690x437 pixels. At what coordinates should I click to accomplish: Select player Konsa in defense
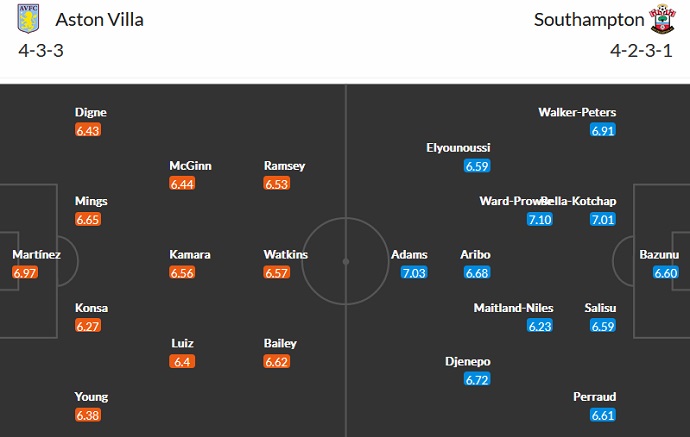coord(91,308)
